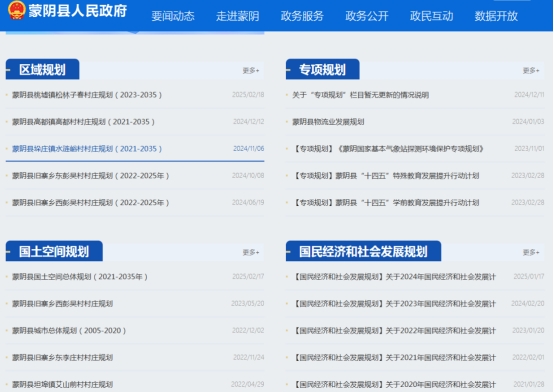This screenshot has height=392, width=554.
Task: Click the date 2023/11/01
Action: [x=529, y=148]
